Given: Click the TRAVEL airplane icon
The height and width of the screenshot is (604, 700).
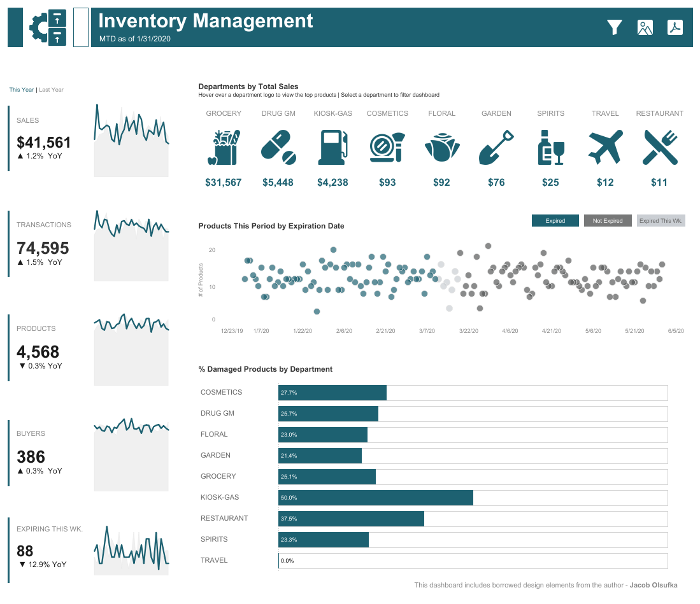Looking at the screenshot, I should click(604, 147).
